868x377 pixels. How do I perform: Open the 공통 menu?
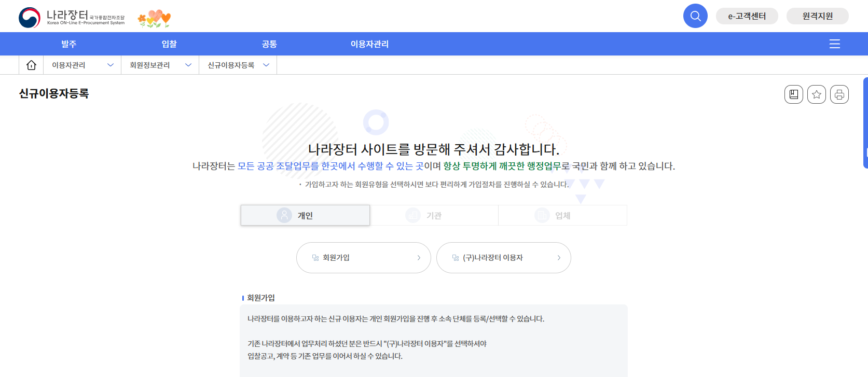coord(269,44)
